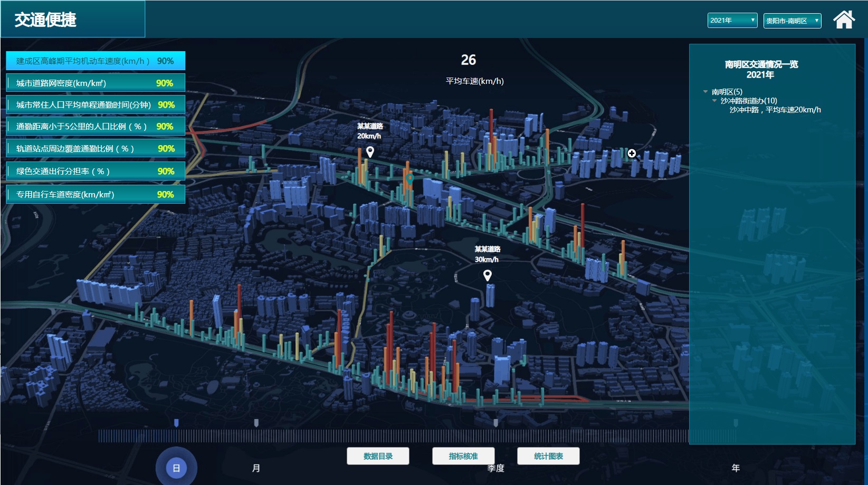
Task: Switch time granularity to 年
Action: point(735,468)
